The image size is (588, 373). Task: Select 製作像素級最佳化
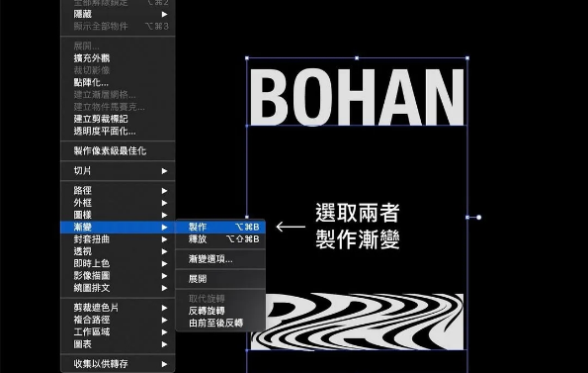point(118,151)
